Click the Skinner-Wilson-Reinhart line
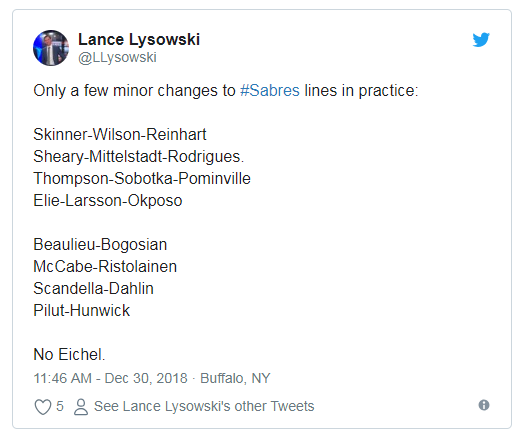 120,134
